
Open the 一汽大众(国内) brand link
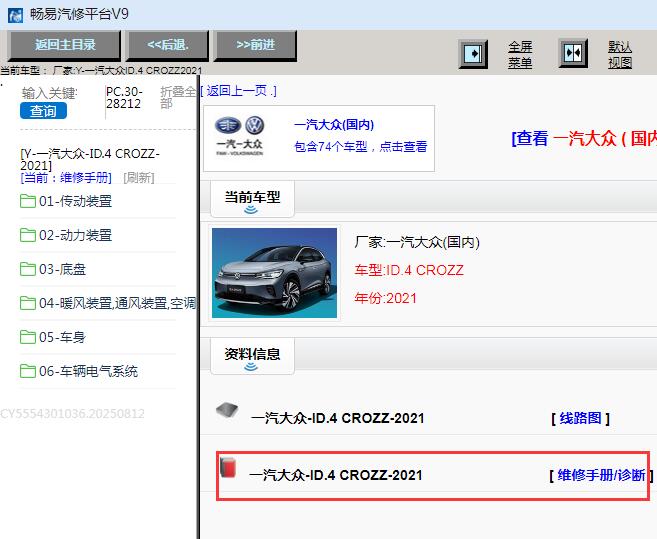tap(334, 124)
